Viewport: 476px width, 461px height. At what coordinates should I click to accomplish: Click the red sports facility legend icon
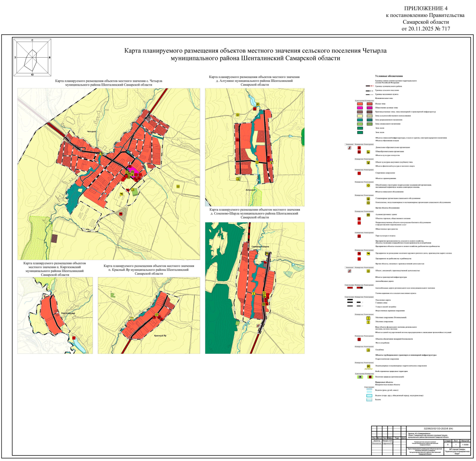pyautogui.click(x=359, y=173)
